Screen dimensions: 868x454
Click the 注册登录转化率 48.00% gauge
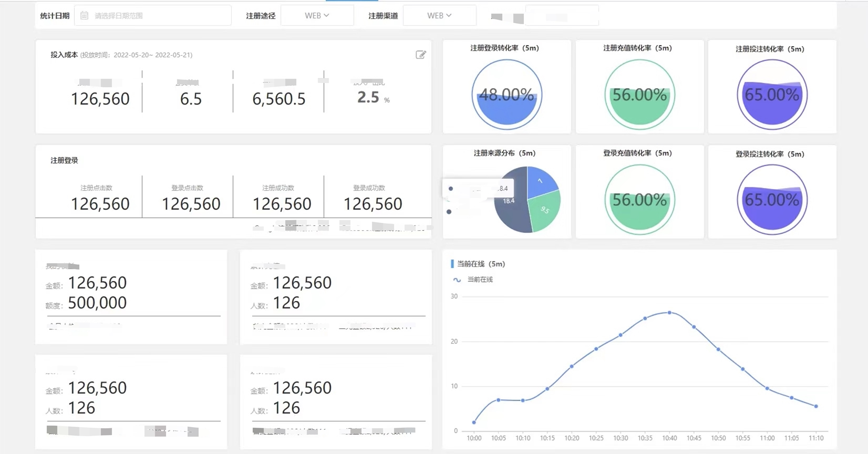pos(507,95)
